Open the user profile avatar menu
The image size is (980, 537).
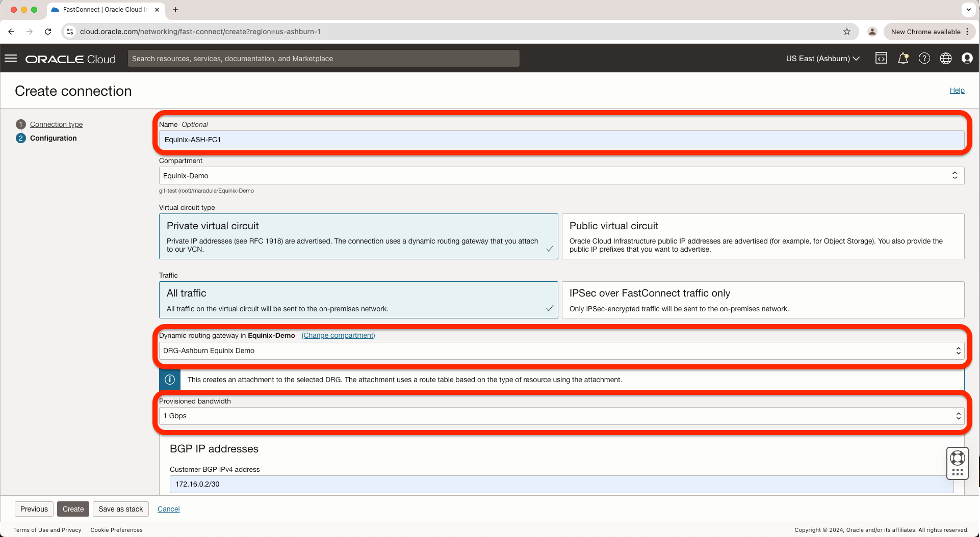tap(967, 59)
